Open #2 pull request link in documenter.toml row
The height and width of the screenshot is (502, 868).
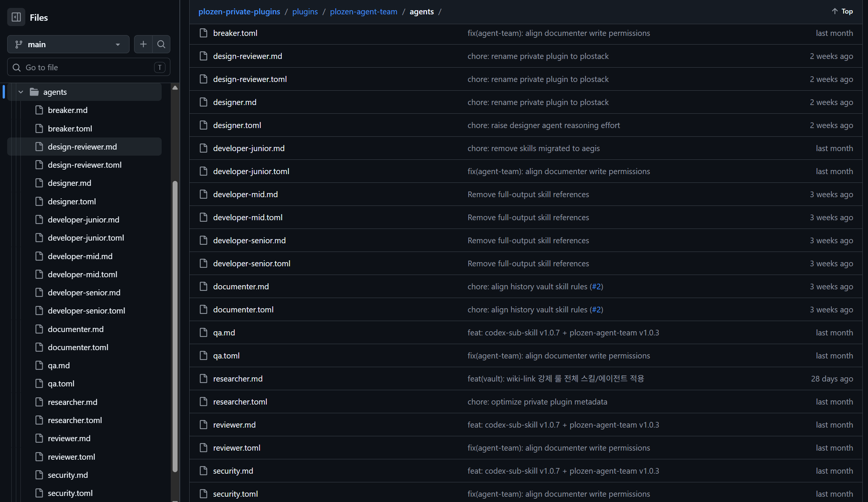(596, 309)
